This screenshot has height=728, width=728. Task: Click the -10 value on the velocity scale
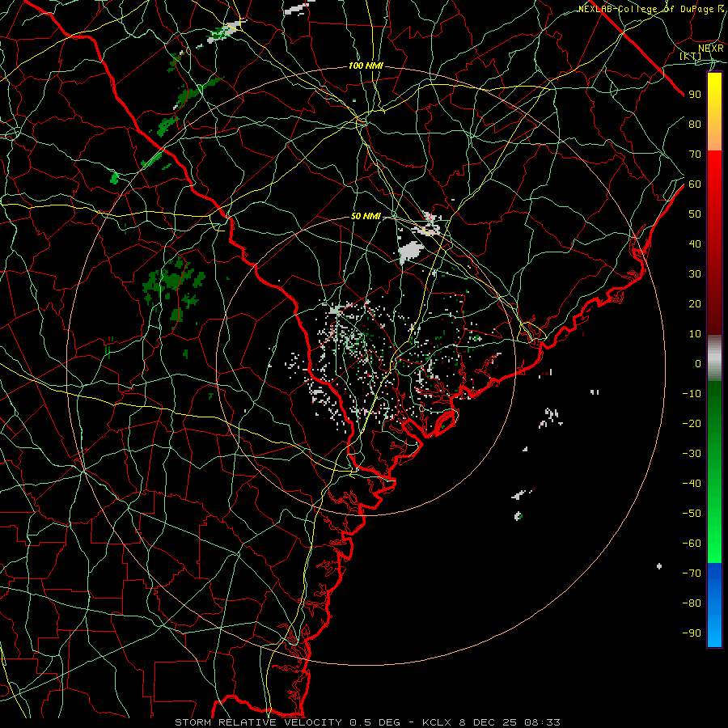[x=692, y=394]
